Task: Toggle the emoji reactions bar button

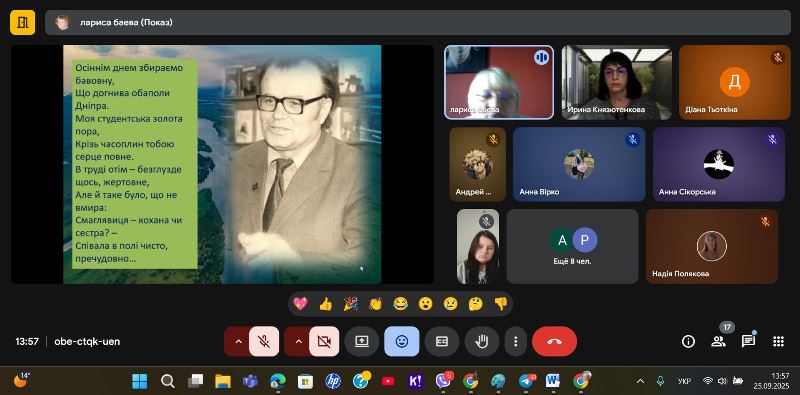Action: pos(402,341)
